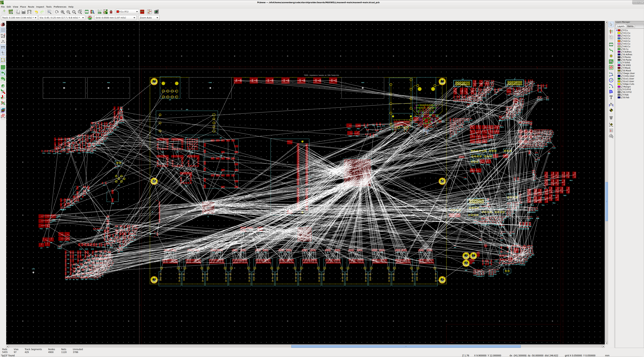This screenshot has height=357, width=644.
Task: Run Design Rules Check ladybug icon
Action: [x=111, y=12]
